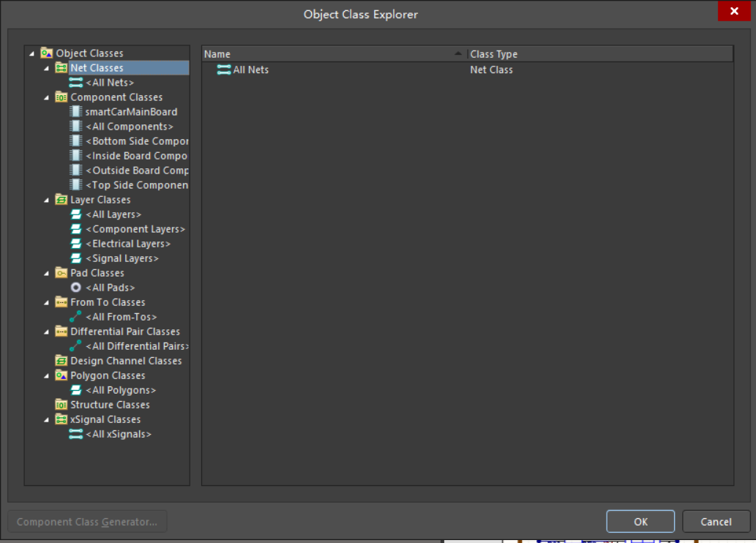Collapse the xSignal Classes node
The image size is (756, 543).
click(46, 420)
